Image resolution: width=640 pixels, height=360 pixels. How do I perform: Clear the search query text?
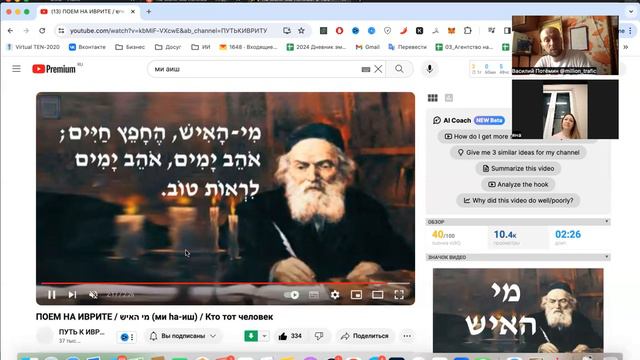[x=378, y=69]
